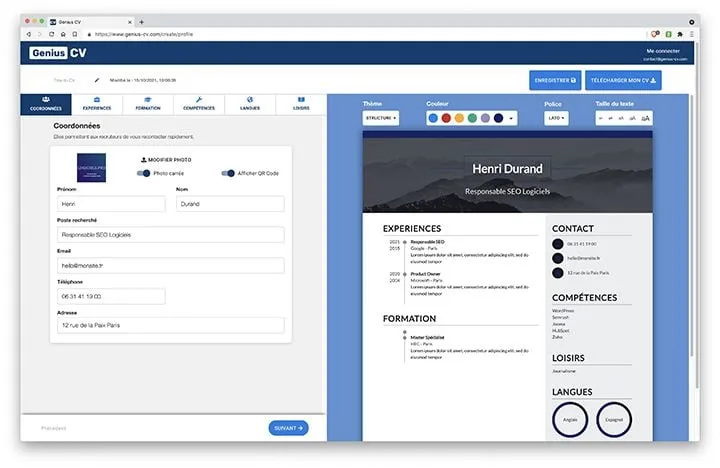Open a new browser tab with plus

[141, 22]
